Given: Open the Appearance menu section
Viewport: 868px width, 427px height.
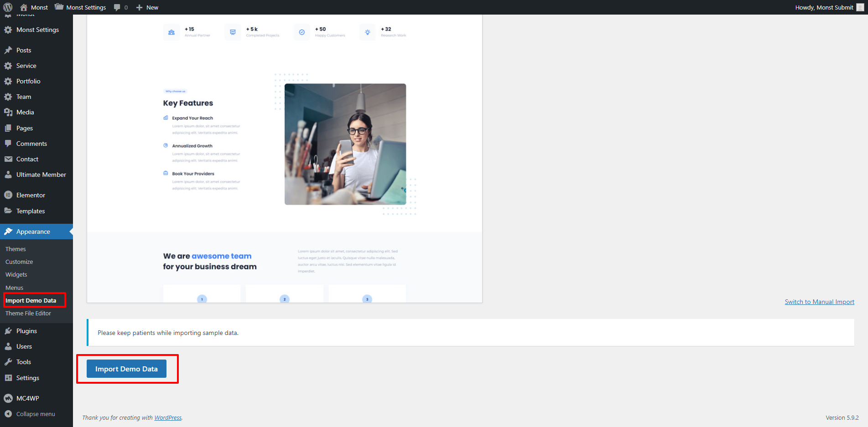Looking at the screenshot, I should coord(33,232).
